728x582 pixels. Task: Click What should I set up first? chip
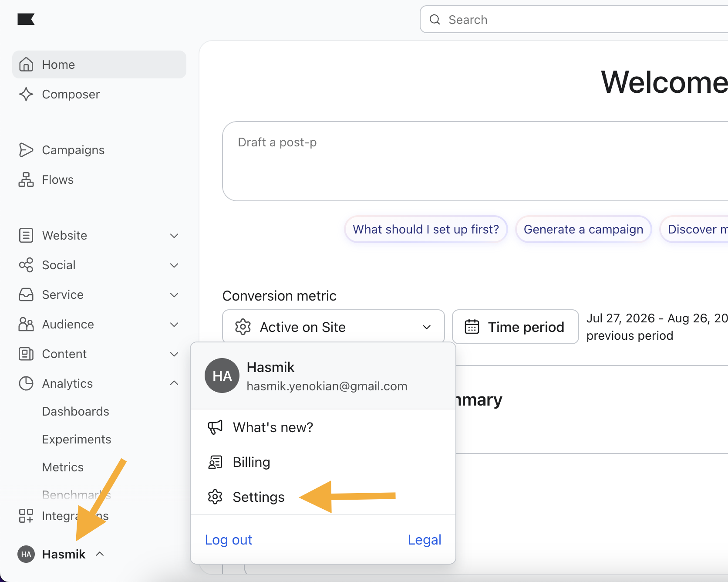(x=426, y=229)
